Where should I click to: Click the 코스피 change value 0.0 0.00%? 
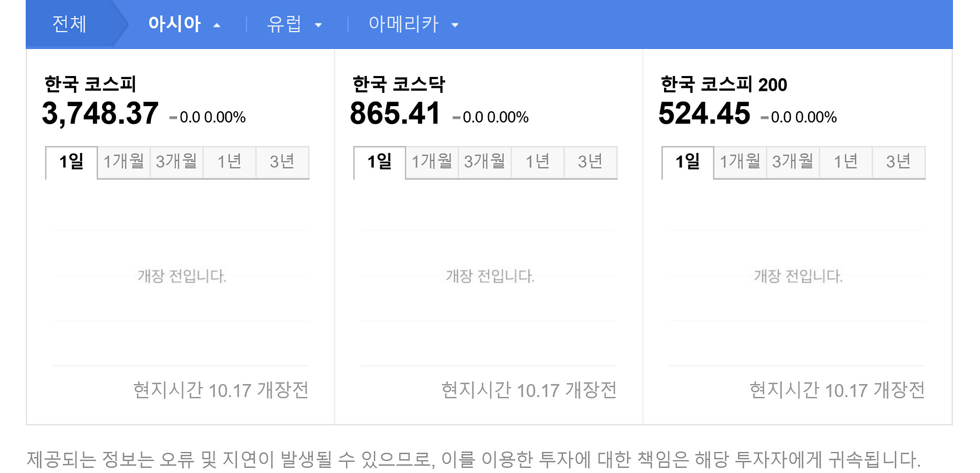(212, 117)
